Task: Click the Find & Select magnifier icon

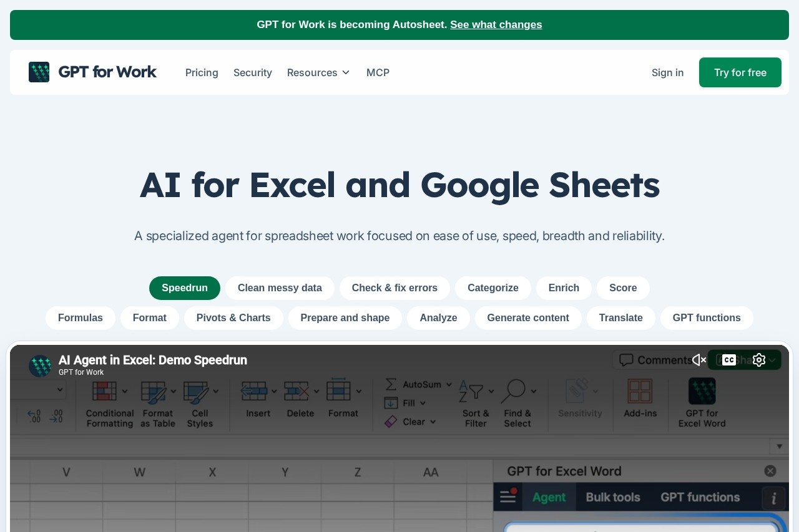Action: (x=513, y=391)
